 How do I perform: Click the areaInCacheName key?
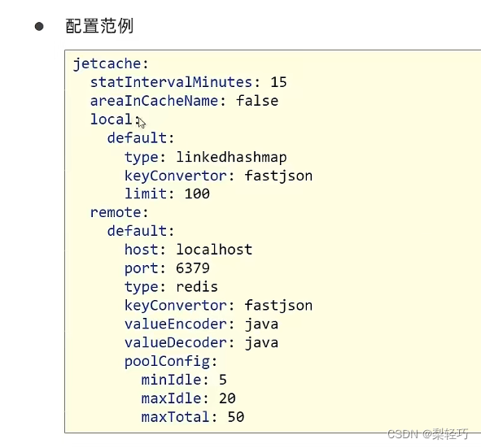click(x=154, y=101)
